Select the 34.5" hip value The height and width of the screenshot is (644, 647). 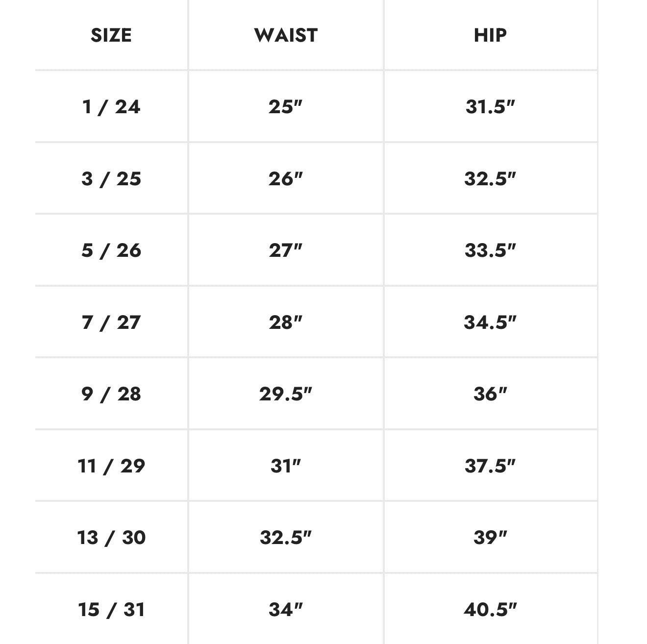pyautogui.click(x=490, y=322)
